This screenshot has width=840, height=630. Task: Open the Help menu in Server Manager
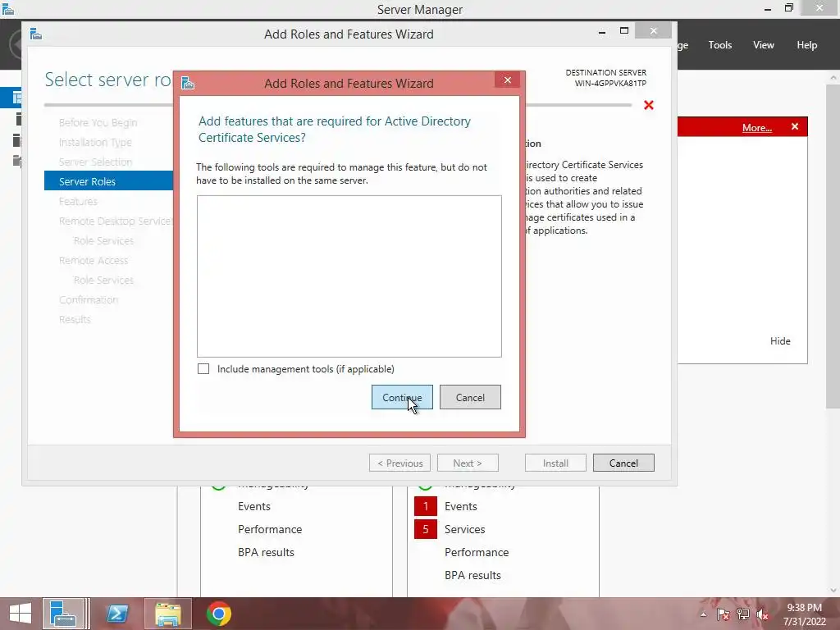pos(807,45)
